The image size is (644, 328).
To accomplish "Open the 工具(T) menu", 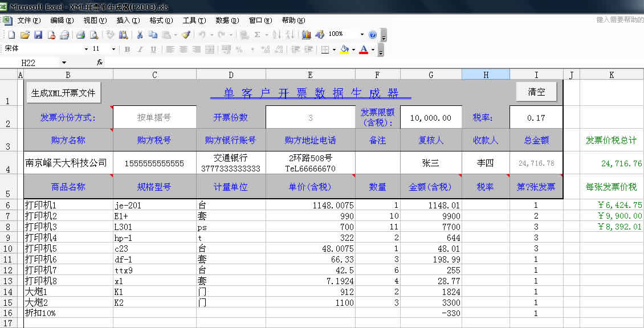I will [x=194, y=20].
